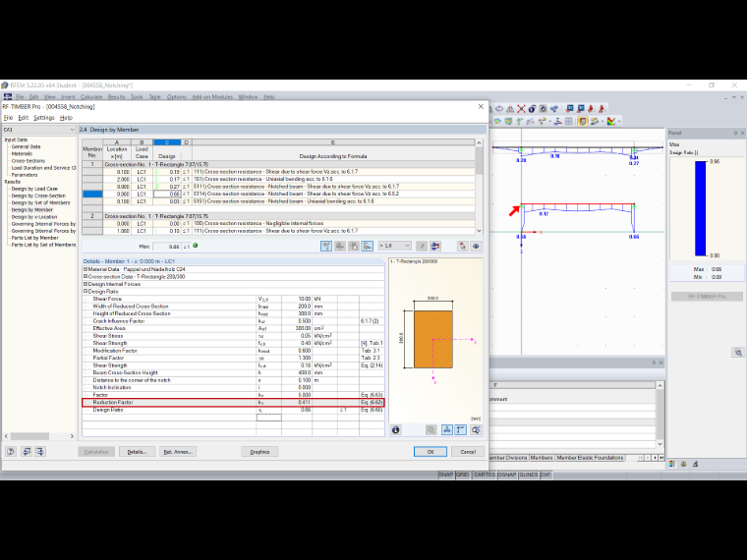Select the design cell showing 0.66
This screenshot has width=747, height=560.
tap(167, 194)
